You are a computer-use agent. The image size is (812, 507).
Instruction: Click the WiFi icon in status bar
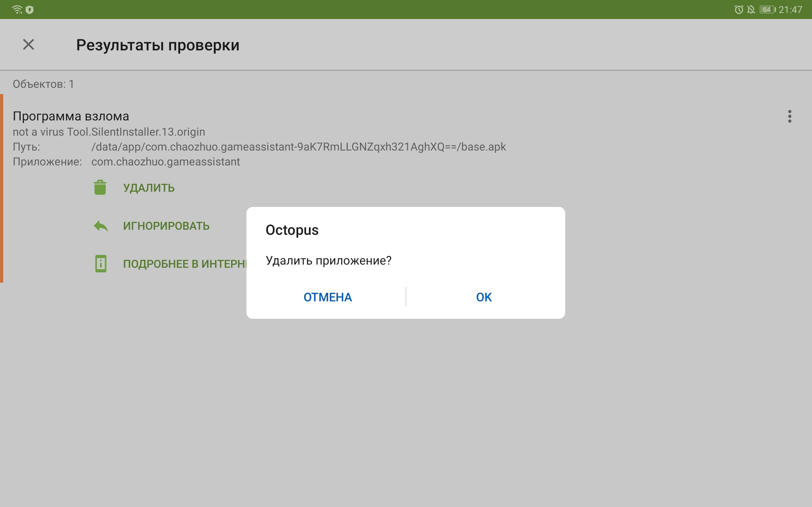(x=16, y=9)
